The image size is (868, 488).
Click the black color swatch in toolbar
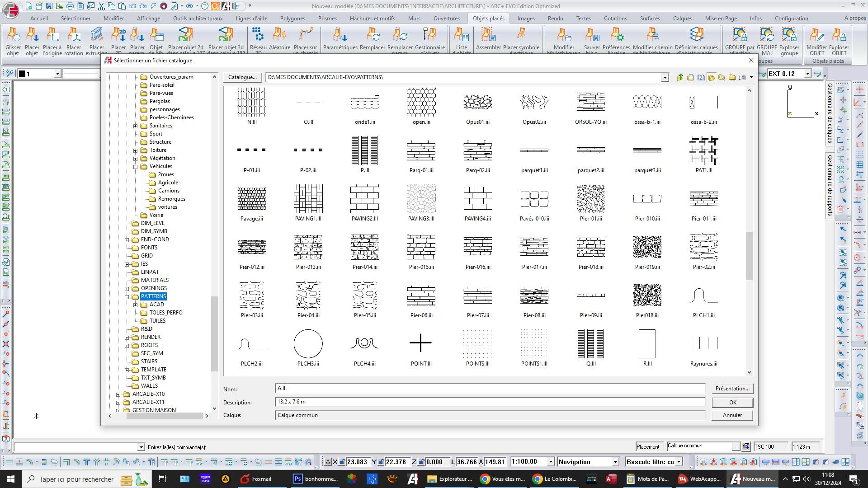[x=22, y=74]
